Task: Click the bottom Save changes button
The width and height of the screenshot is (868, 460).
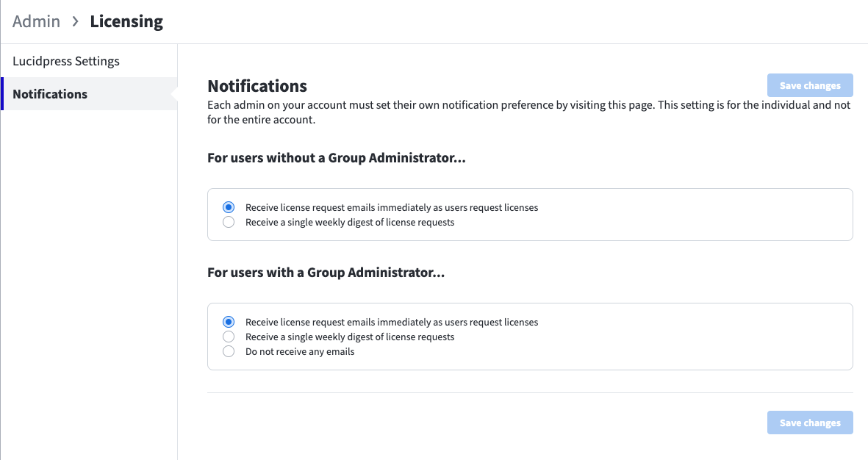Action: (x=810, y=423)
